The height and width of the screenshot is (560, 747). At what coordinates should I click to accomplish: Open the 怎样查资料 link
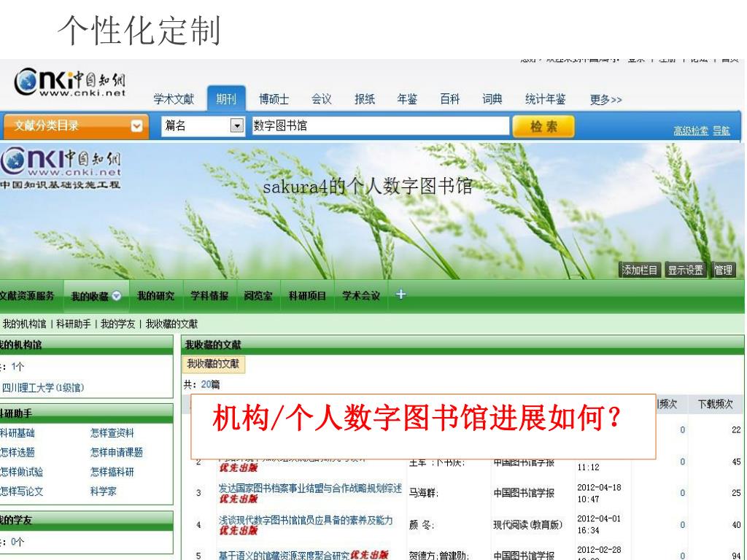112,433
